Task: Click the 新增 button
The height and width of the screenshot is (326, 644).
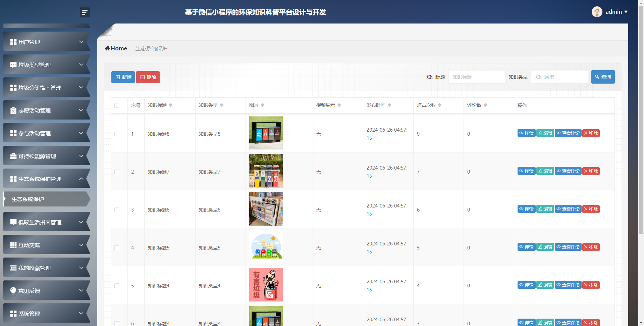Action: 123,77
